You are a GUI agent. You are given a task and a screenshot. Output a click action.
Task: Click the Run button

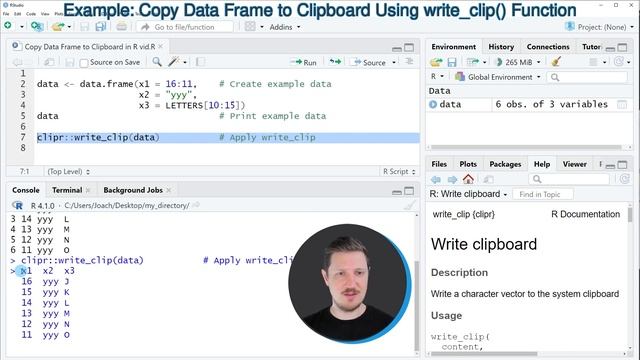tap(303, 62)
